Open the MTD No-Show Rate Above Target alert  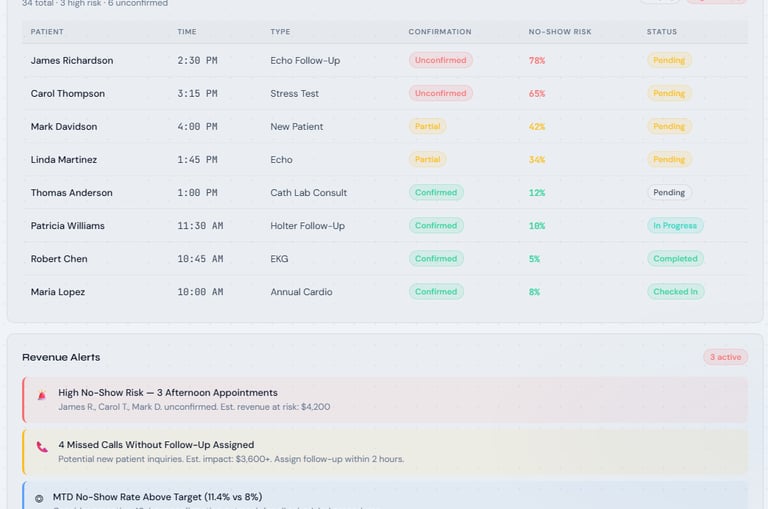click(385, 496)
